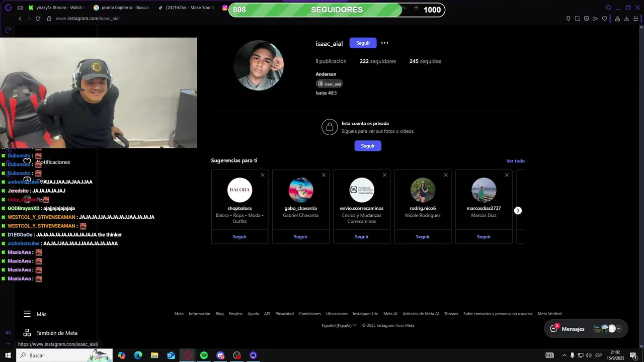Open the Threads footer link
The height and width of the screenshot is (362, 644).
click(x=451, y=314)
